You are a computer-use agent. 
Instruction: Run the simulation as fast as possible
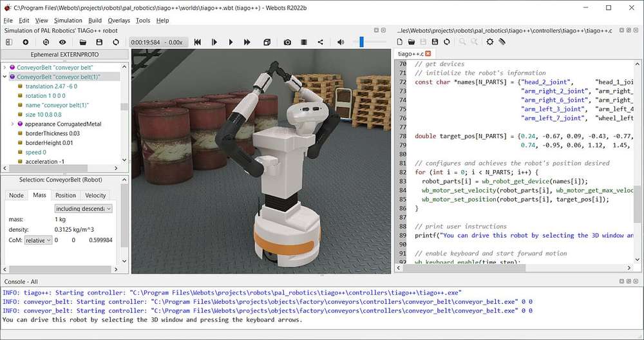coord(247,42)
